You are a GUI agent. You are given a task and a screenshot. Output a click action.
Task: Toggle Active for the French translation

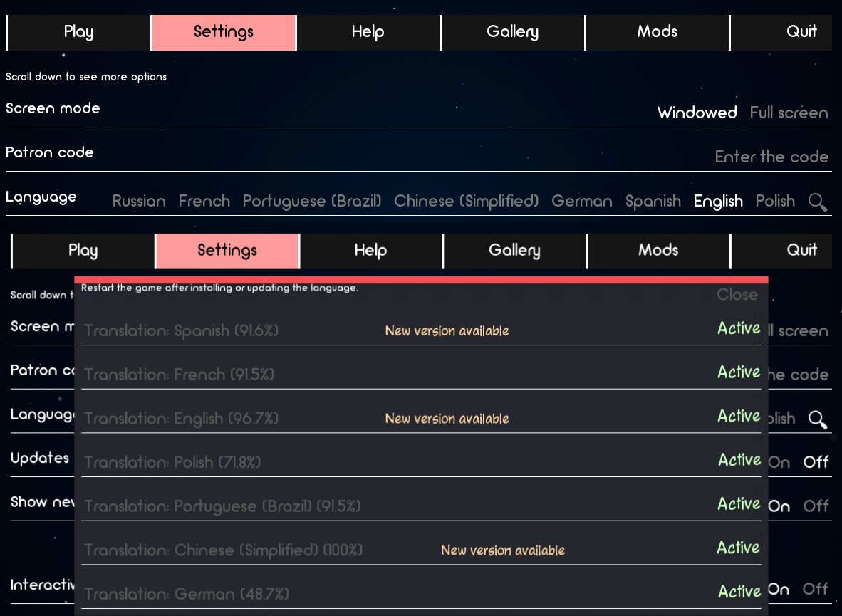(x=739, y=372)
